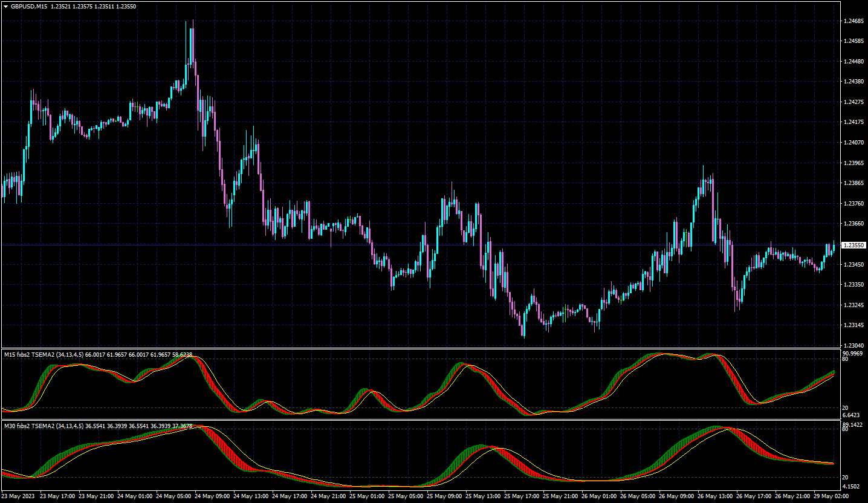The height and width of the screenshot is (503, 868).
Task: Select the M30 fxbs2 TSEMA2 indicator label
Action: pos(99,426)
